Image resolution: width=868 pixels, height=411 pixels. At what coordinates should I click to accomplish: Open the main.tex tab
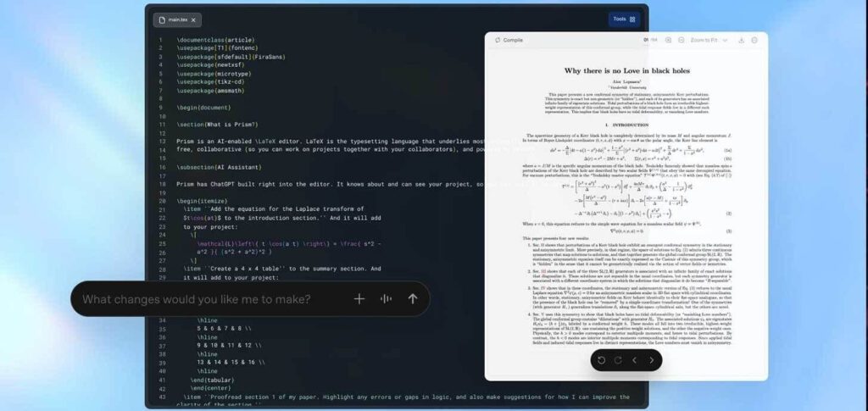[x=177, y=19]
